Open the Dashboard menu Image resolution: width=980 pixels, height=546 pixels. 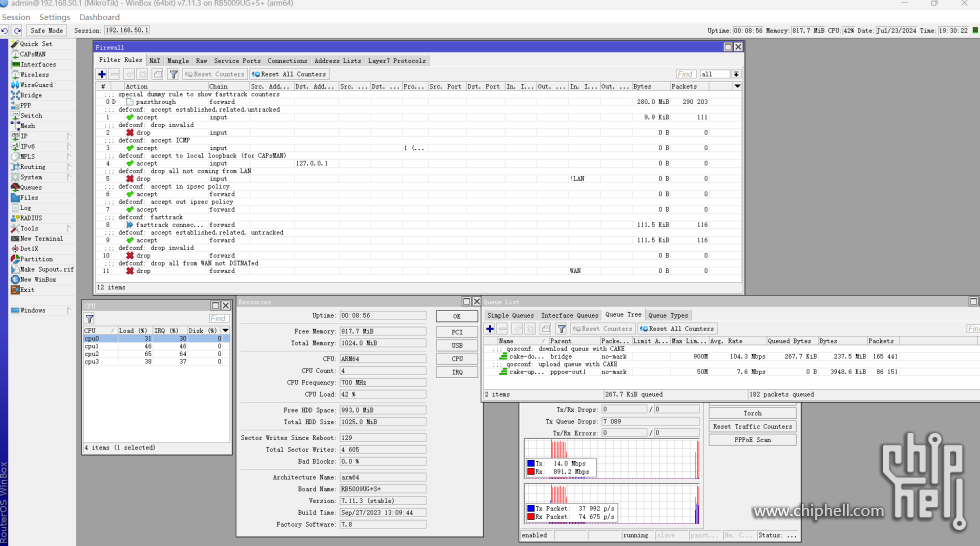99,17
